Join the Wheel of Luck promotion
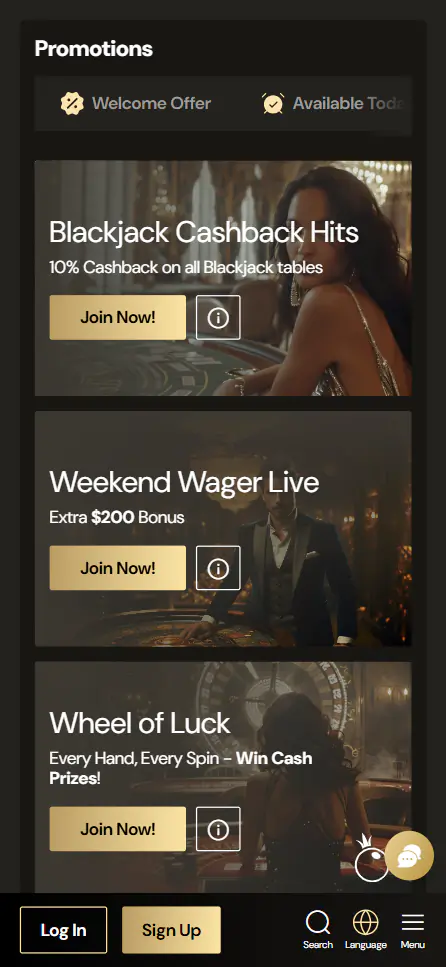 pyautogui.click(x=118, y=829)
